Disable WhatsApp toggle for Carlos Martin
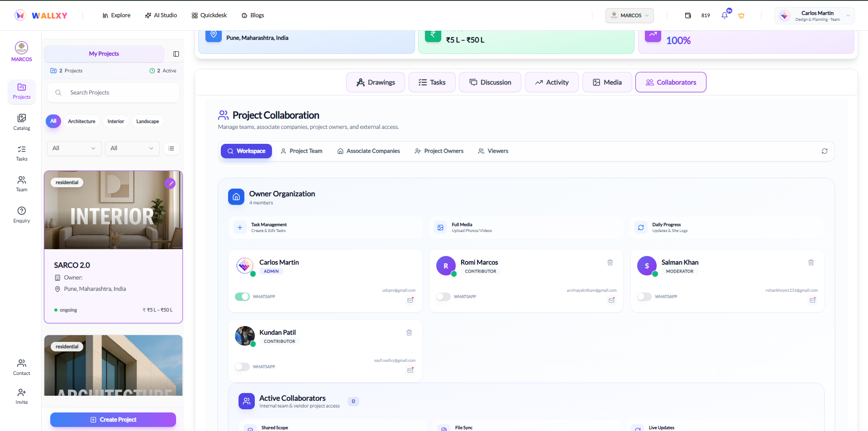The width and height of the screenshot is (868, 431). point(242,297)
